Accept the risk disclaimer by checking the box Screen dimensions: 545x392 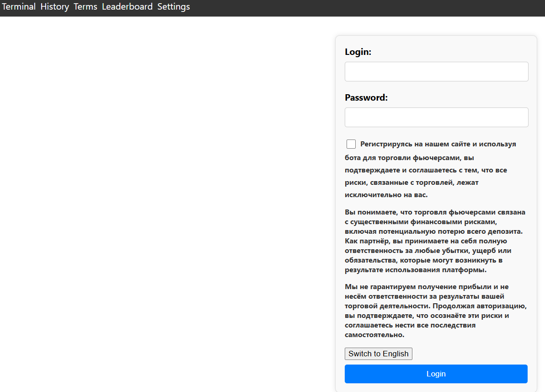[x=351, y=144]
